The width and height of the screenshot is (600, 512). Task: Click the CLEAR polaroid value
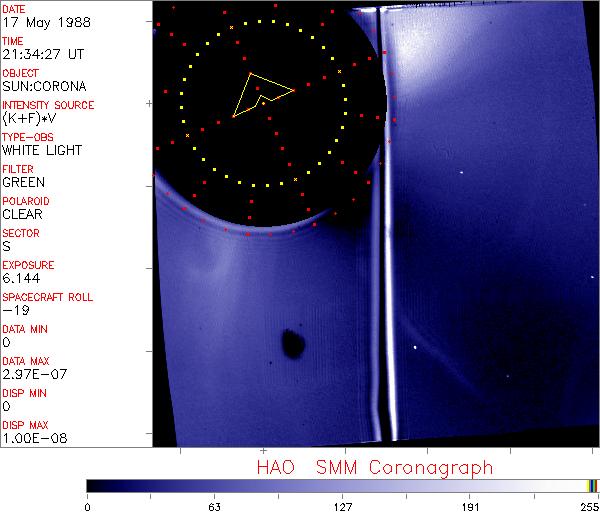[22, 215]
